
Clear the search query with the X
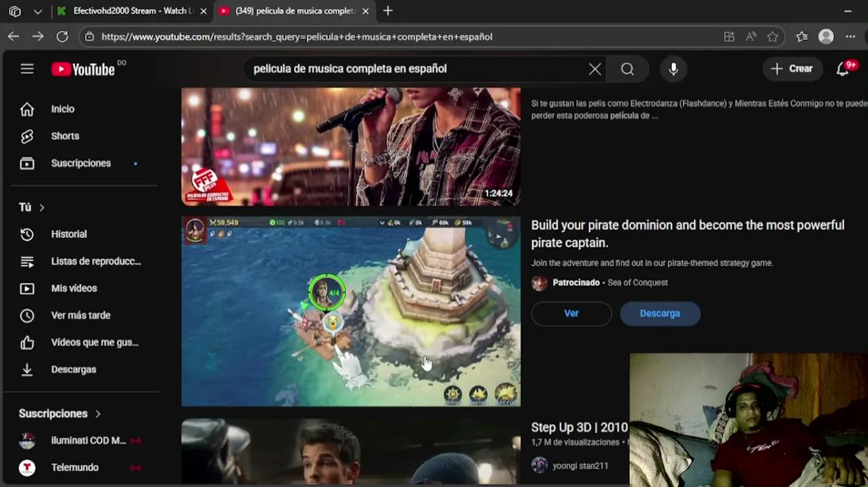tap(595, 69)
